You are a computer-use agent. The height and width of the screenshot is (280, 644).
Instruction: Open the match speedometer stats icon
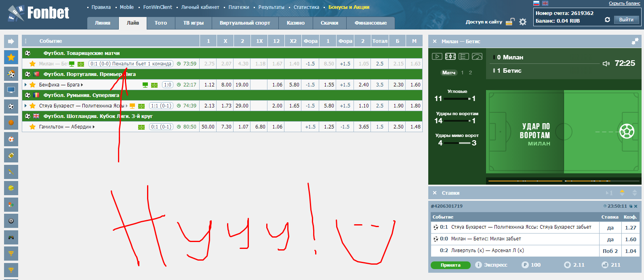[x=477, y=57]
